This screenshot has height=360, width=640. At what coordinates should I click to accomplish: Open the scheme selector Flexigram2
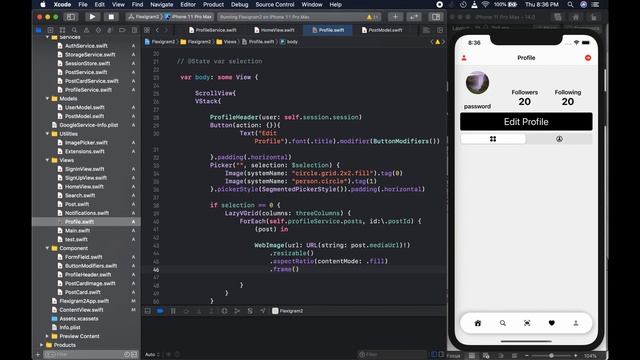(x=144, y=17)
